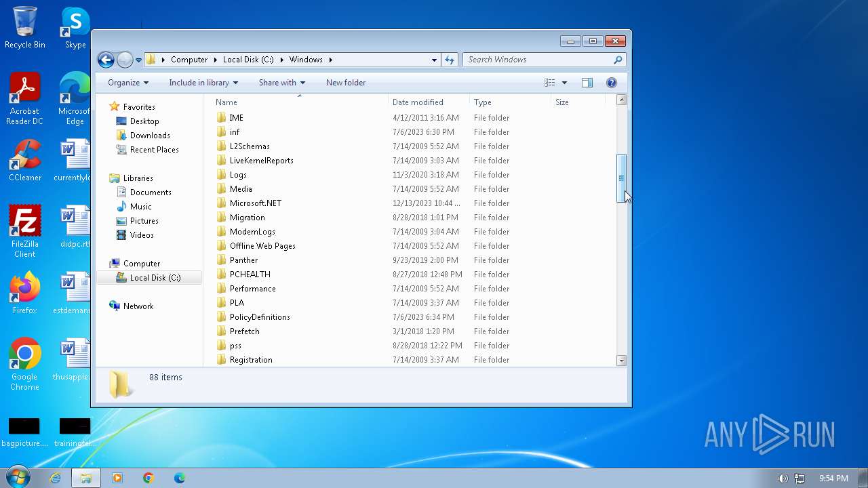868x488 pixels.
Task: Select Network in navigation pane
Action: [138, 306]
